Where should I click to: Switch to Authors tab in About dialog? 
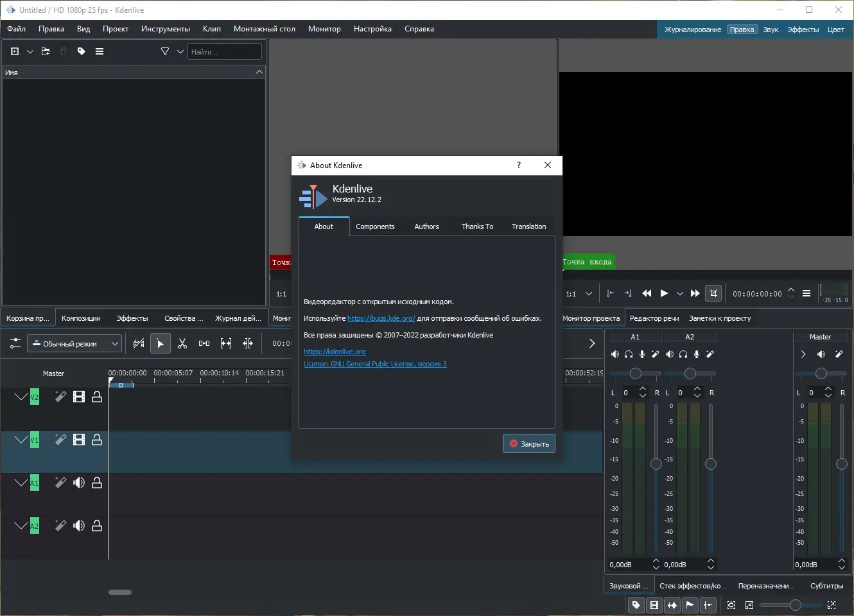pyautogui.click(x=426, y=227)
